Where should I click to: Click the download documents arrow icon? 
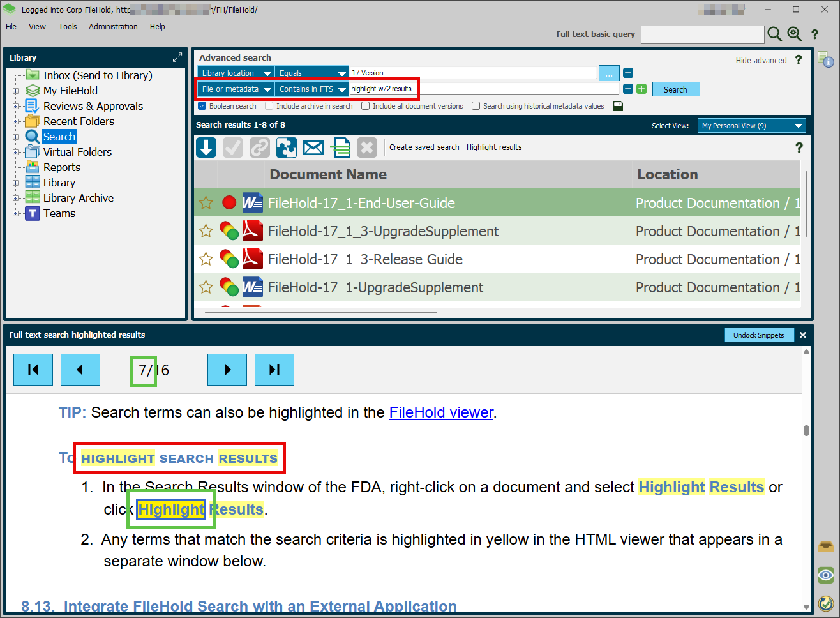tap(206, 147)
